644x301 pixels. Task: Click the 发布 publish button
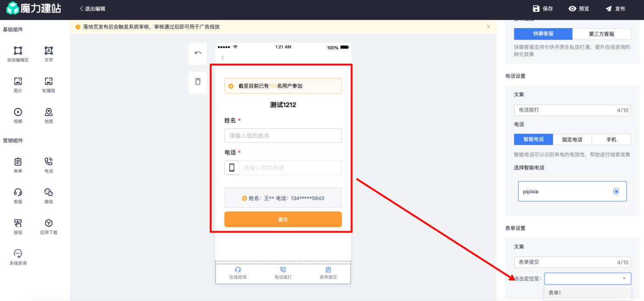616,8
